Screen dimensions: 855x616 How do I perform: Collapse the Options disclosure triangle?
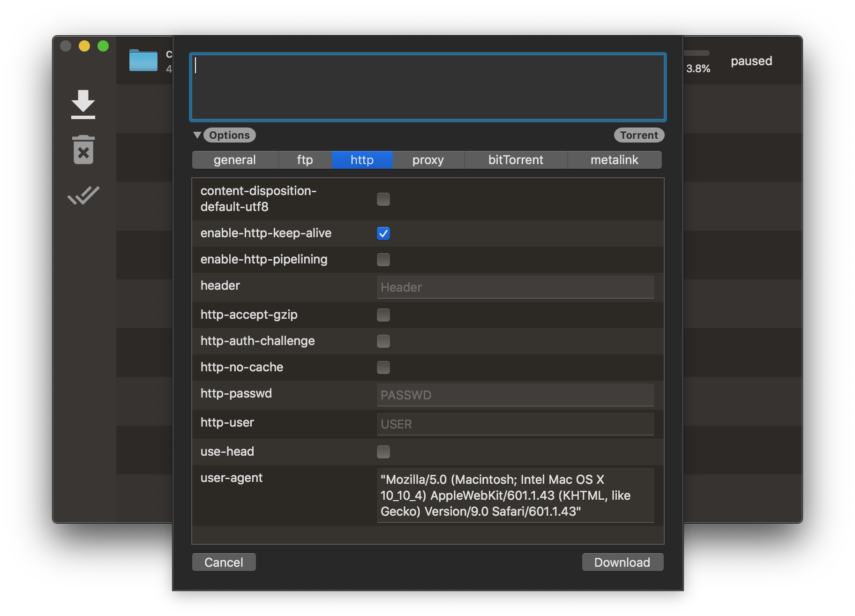[x=197, y=135]
